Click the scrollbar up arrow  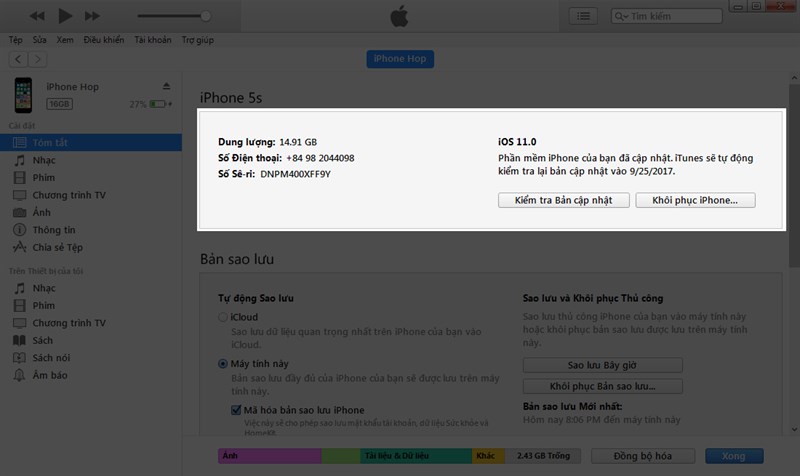pyautogui.click(x=794, y=78)
